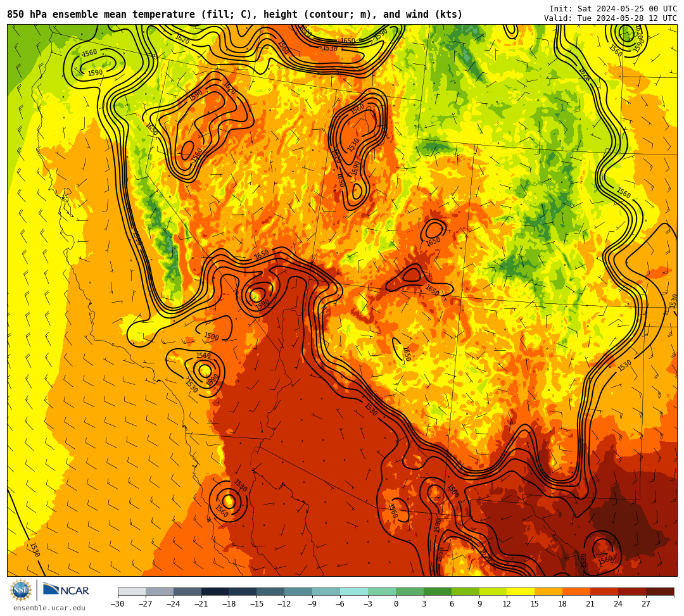Click the dark green swatch between 3 and 6
The height and width of the screenshot is (616, 684).
pos(438,591)
